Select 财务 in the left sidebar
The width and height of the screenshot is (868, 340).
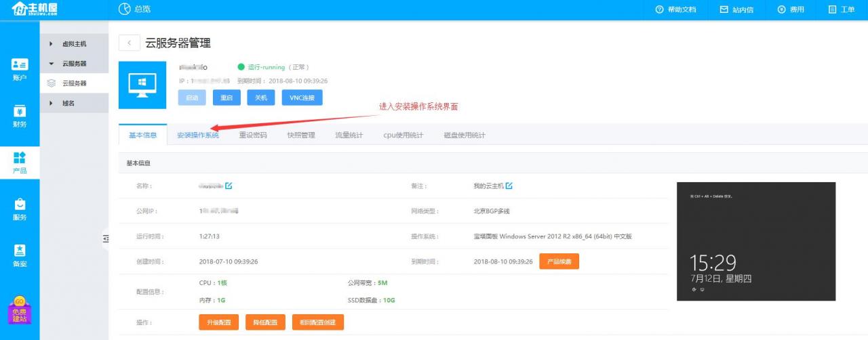[20, 116]
